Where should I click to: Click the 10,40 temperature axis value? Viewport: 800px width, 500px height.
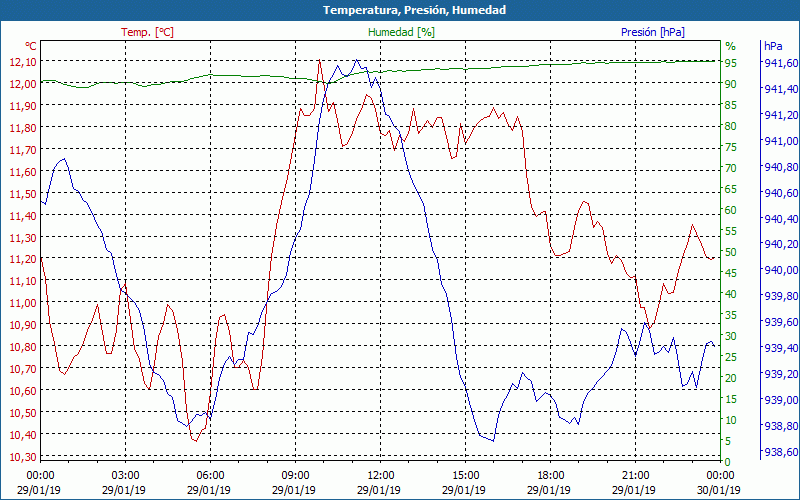click(23, 434)
